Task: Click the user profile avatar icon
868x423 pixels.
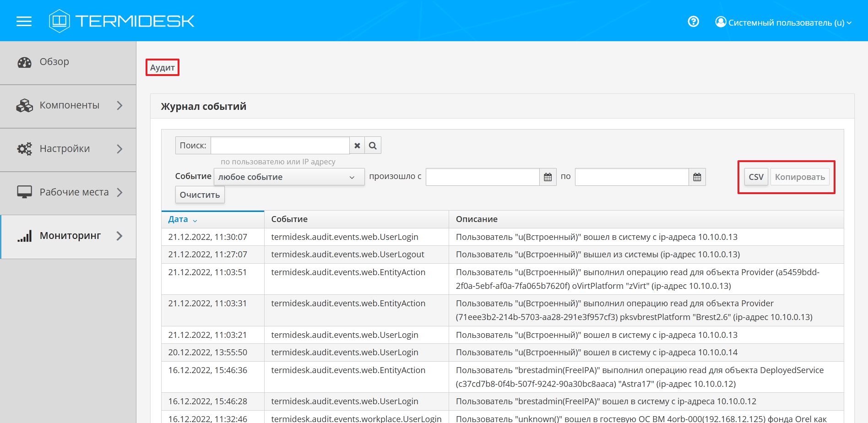Action: pyautogui.click(x=721, y=22)
